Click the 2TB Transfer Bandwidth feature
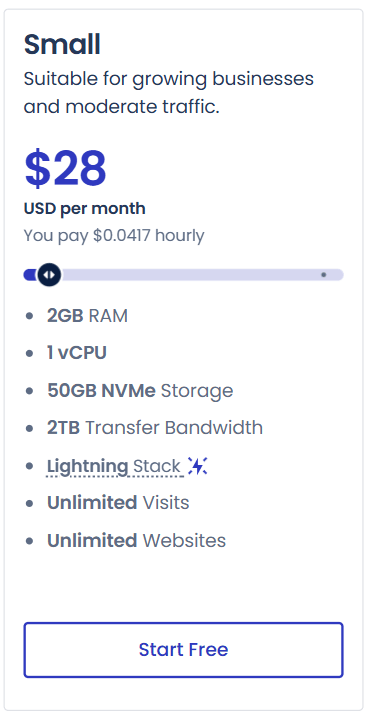371x717 pixels. pos(155,428)
